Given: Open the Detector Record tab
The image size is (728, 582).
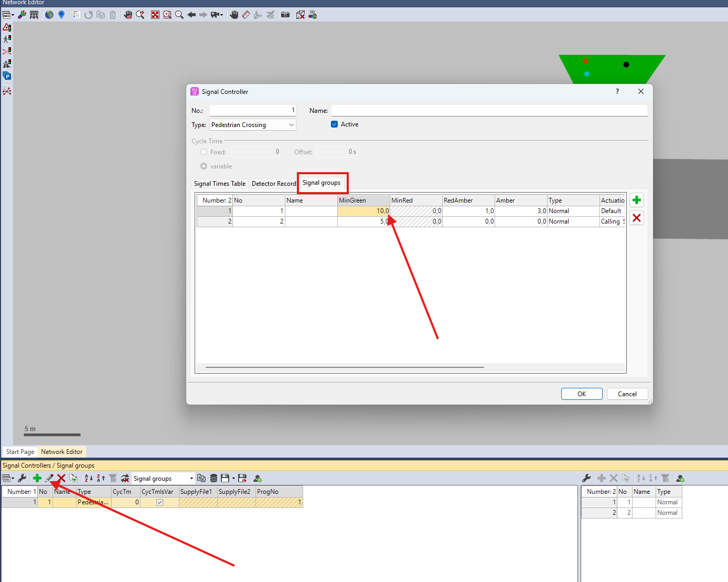Looking at the screenshot, I should [x=274, y=184].
